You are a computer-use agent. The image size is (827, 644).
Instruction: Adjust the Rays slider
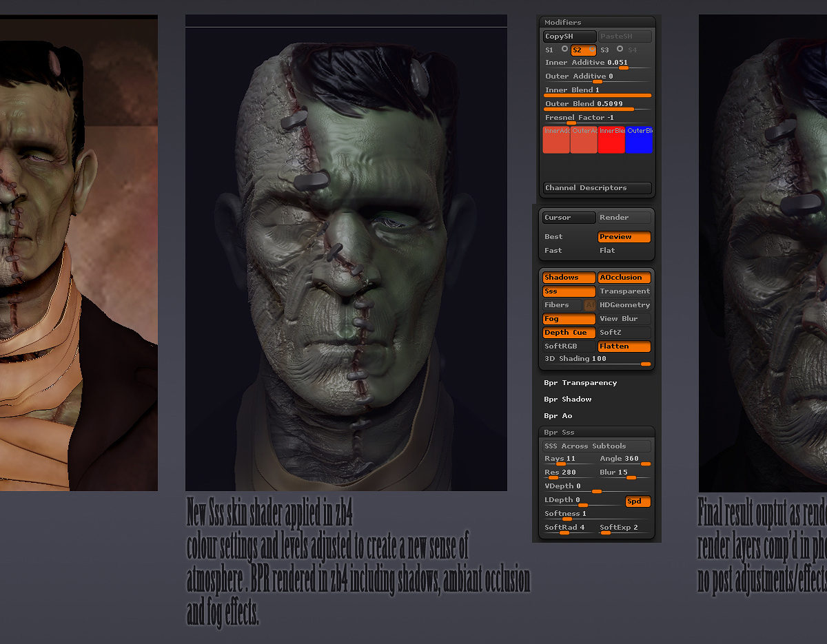(569, 460)
